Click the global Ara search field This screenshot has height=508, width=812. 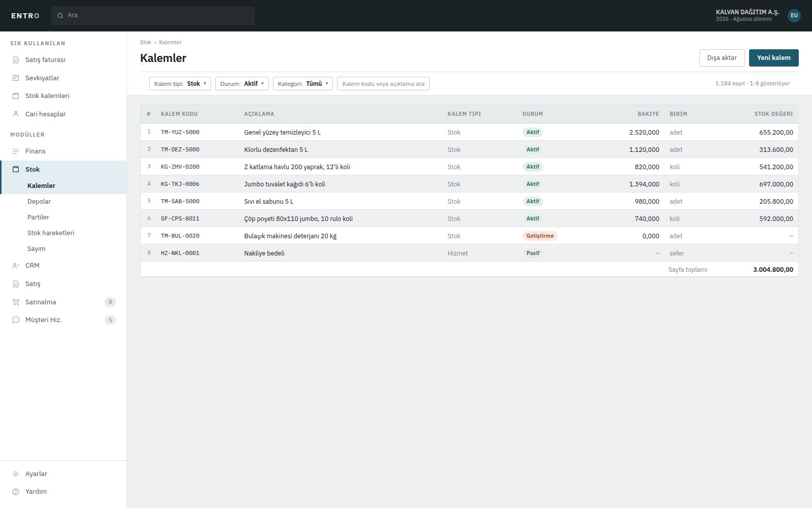[x=153, y=16]
